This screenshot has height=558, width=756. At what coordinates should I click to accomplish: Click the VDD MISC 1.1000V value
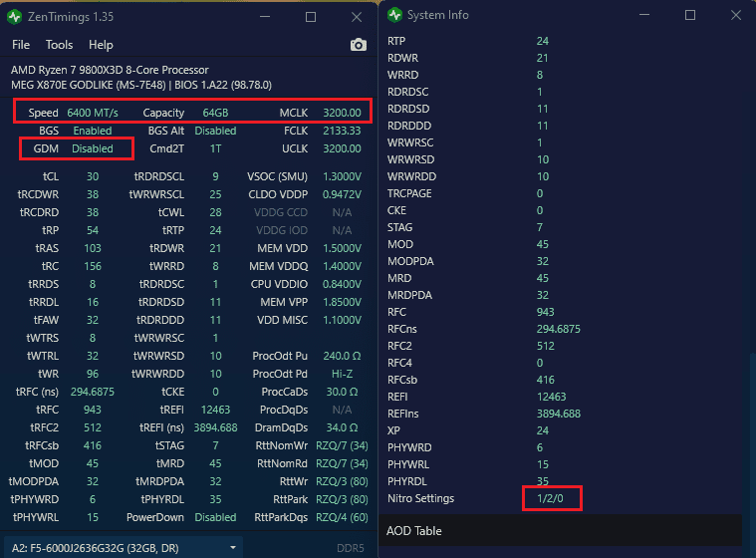click(342, 320)
